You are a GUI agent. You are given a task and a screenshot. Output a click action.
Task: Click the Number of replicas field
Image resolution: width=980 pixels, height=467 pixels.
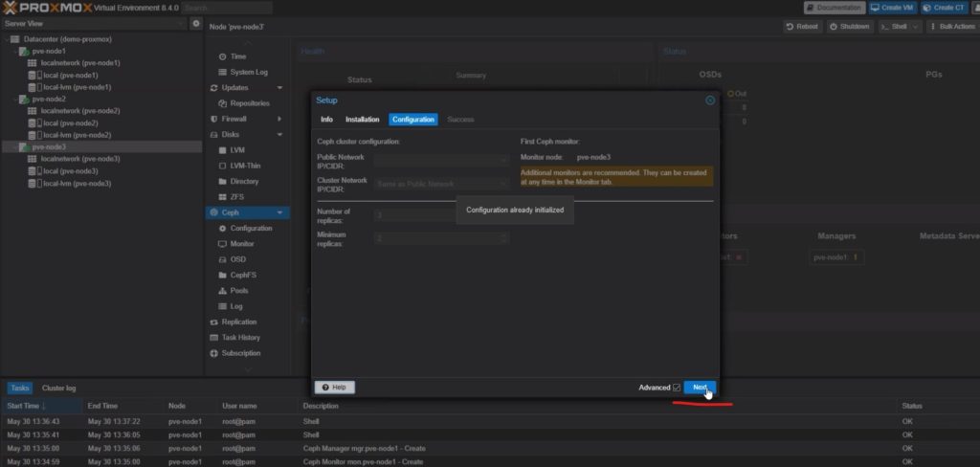[441, 215]
